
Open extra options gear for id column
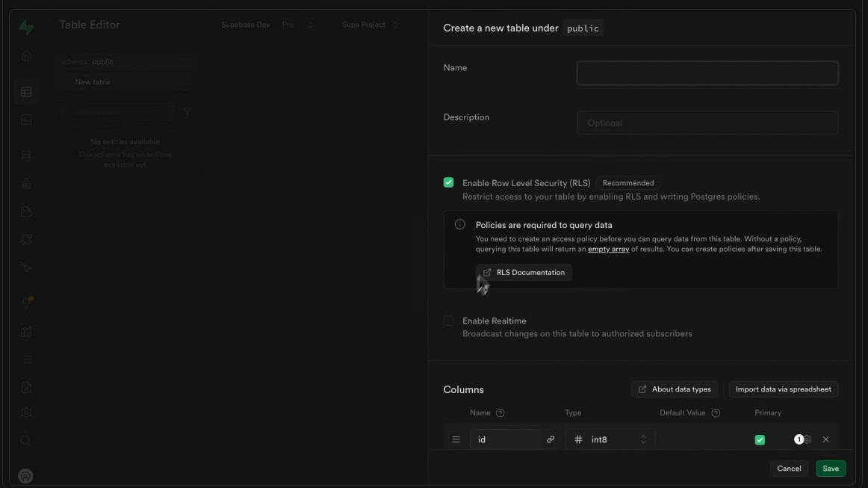(x=807, y=439)
